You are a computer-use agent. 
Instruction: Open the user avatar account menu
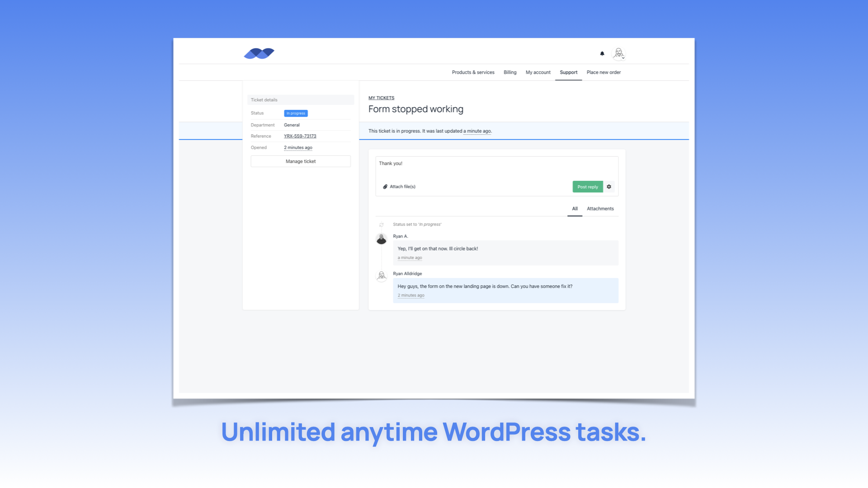coord(618,53)
